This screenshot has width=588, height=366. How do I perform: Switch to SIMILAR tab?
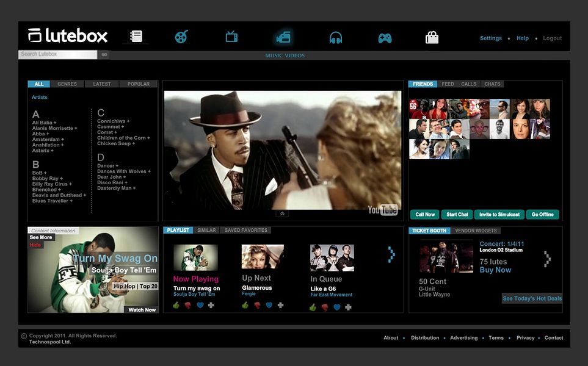coord(206,230)
